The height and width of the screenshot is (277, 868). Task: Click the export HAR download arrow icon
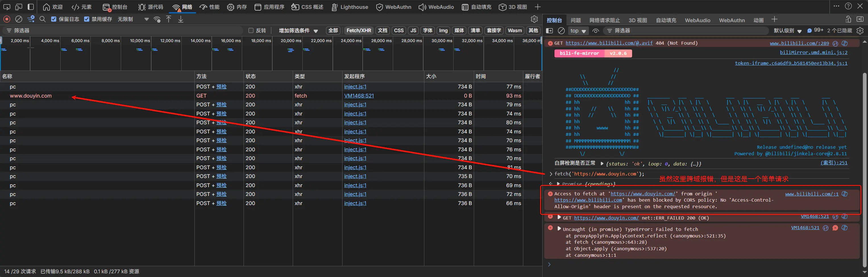point(180,19)
